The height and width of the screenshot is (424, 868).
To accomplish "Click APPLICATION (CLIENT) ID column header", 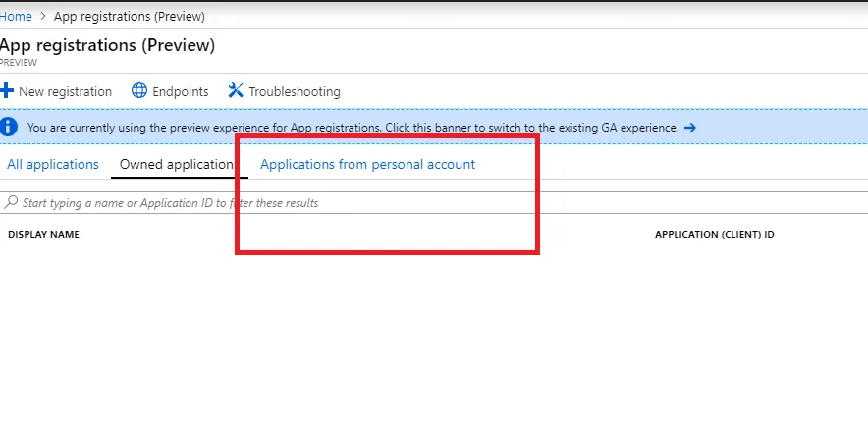I will [714, 235].
